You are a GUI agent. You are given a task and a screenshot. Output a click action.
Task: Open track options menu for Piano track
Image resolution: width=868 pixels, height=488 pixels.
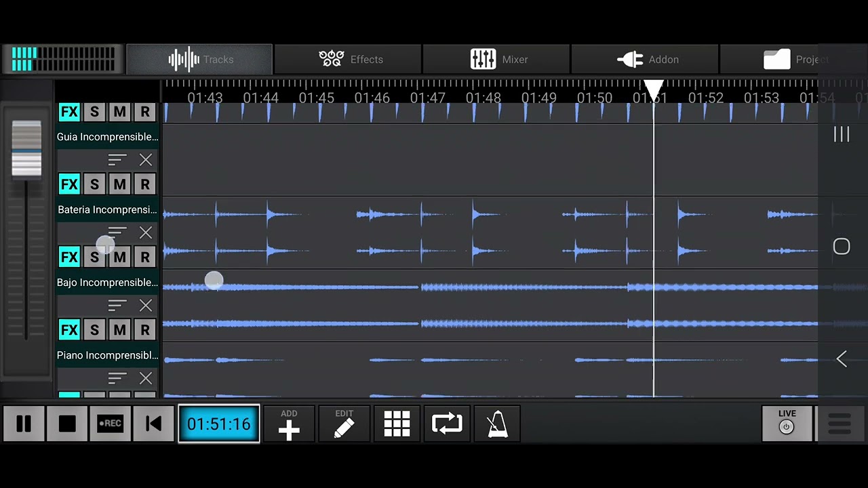(x=117, y=378)
